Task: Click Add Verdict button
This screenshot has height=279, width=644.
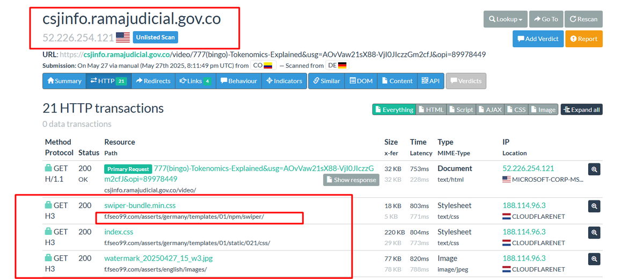Action: 538,39
